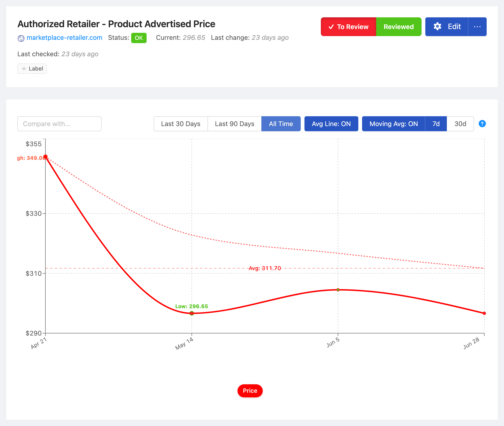Click the May 14 x-axis label

[184, 344]
